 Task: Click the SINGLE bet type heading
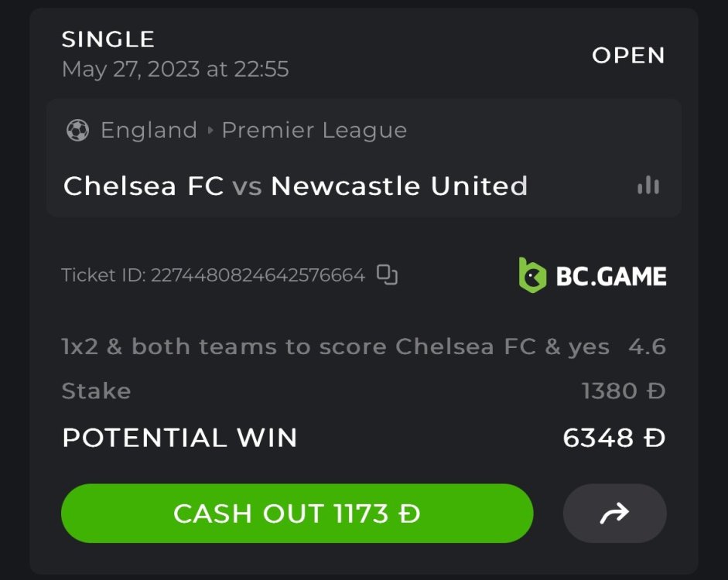[x=108, y=39]
